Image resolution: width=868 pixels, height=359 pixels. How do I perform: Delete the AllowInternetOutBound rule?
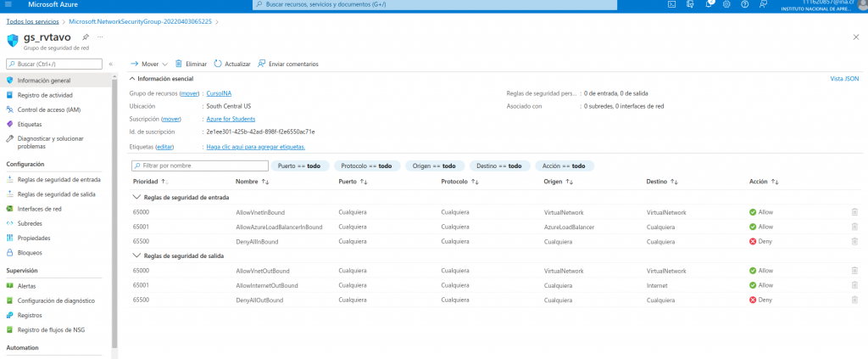pyautogui.click(x=854, y=285)
